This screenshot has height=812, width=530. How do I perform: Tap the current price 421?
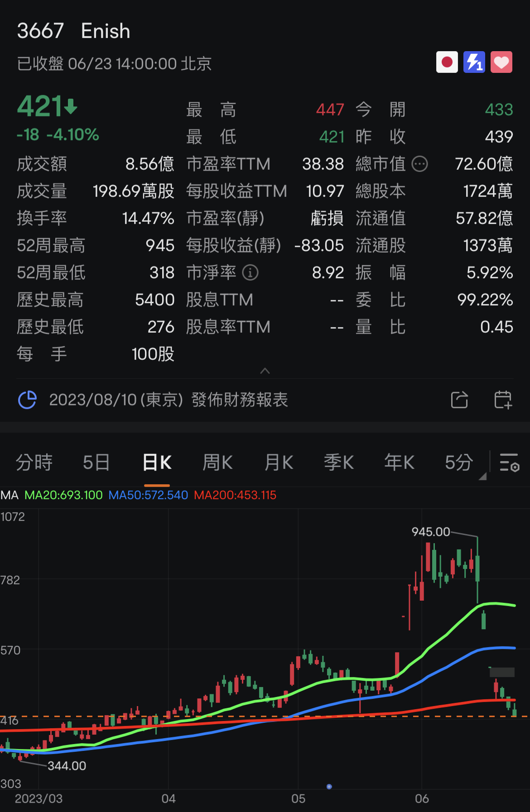coord(47,106)
